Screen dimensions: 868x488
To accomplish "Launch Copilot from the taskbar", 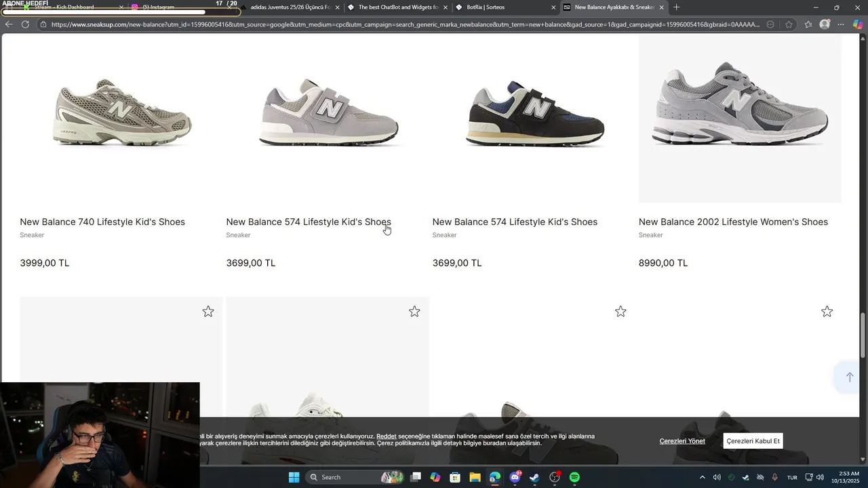I will click(x=435, y=477).
